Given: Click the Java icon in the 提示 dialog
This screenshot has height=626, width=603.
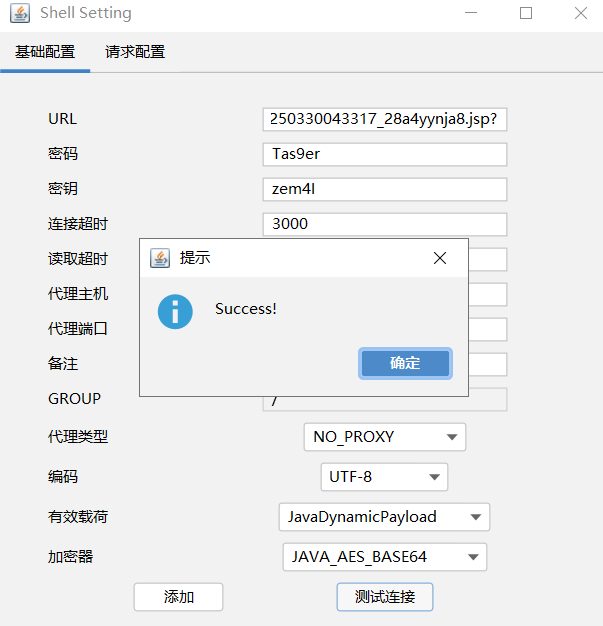Looking at the screenshot, I should (x=160, y=258).
